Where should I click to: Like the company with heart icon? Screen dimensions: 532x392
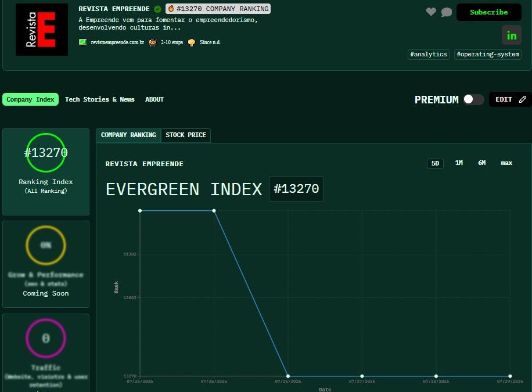(x=431, y=12)
